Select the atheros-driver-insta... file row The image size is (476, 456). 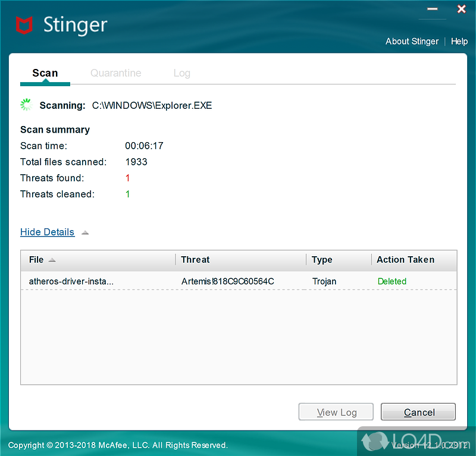[239, 281]
